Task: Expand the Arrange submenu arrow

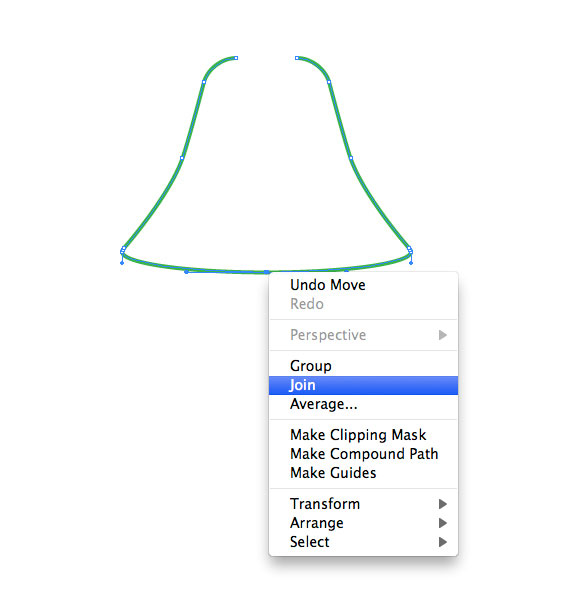Action: click(443, 523)
